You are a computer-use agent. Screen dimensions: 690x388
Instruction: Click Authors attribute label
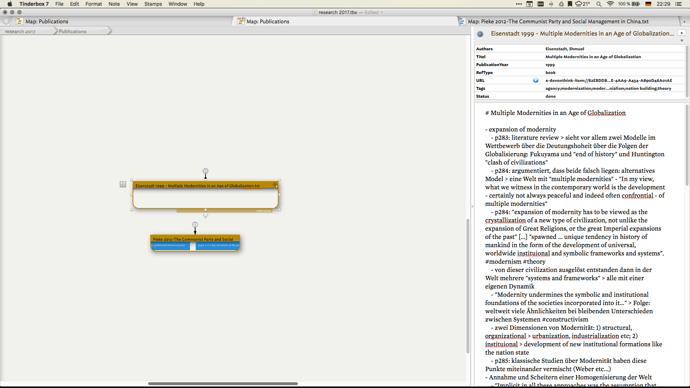pyautogui.click(x=484, y=49)
